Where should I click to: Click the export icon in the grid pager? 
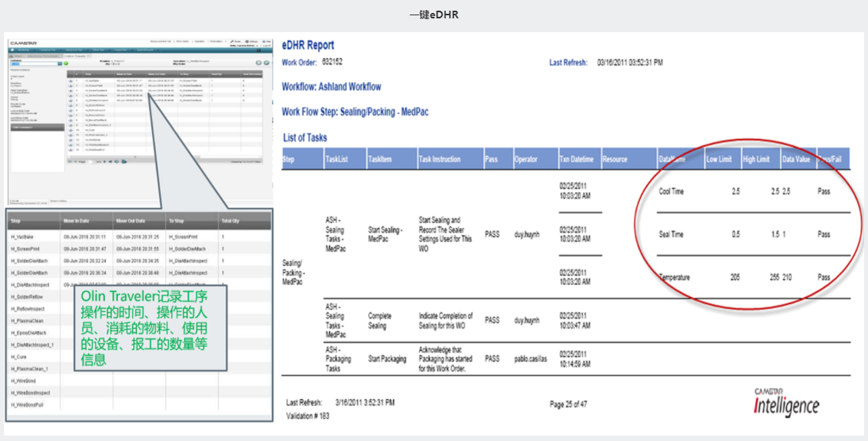point(125,161)
